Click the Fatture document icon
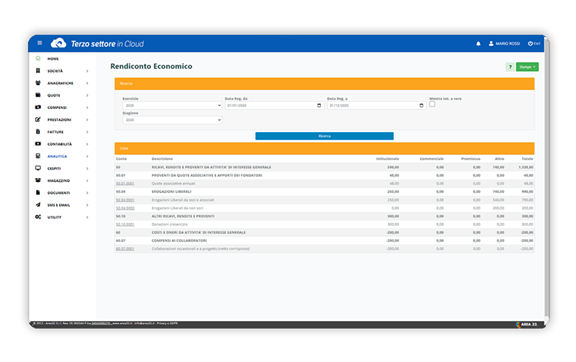 [x=38, y=132]
